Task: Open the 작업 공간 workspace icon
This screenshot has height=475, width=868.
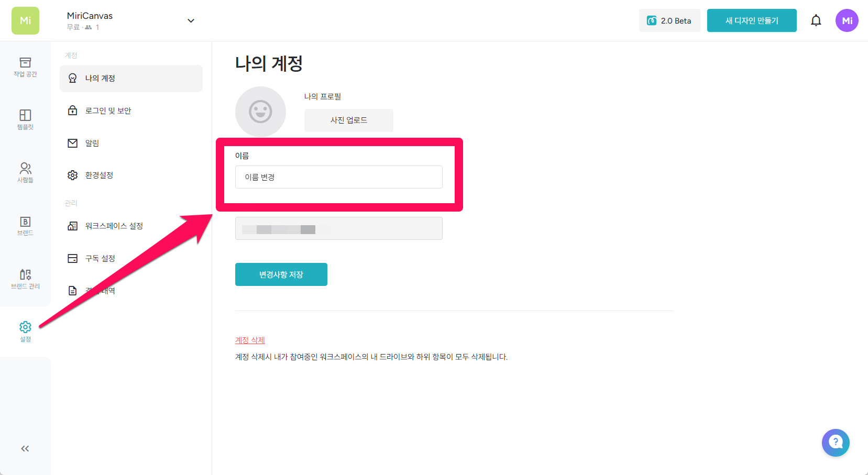Action: point(25,67)
